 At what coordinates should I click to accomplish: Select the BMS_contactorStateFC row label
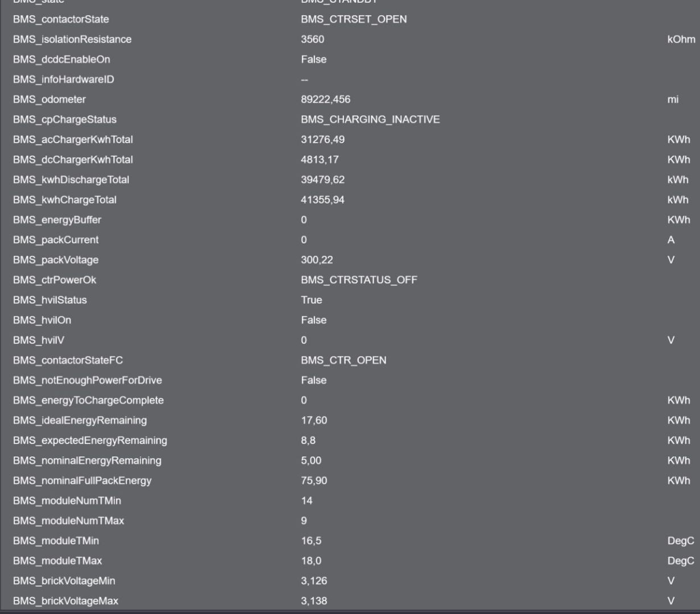pos(68,360)
